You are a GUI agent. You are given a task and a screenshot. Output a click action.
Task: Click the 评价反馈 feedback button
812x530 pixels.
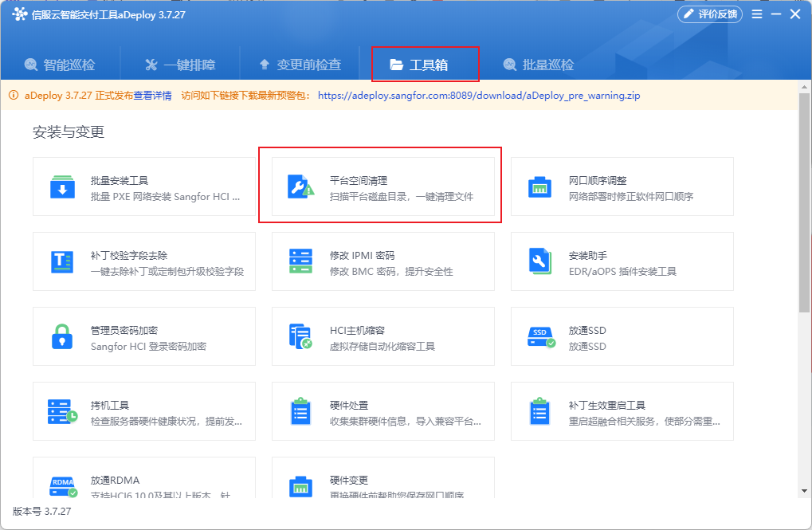coord(710,14)
